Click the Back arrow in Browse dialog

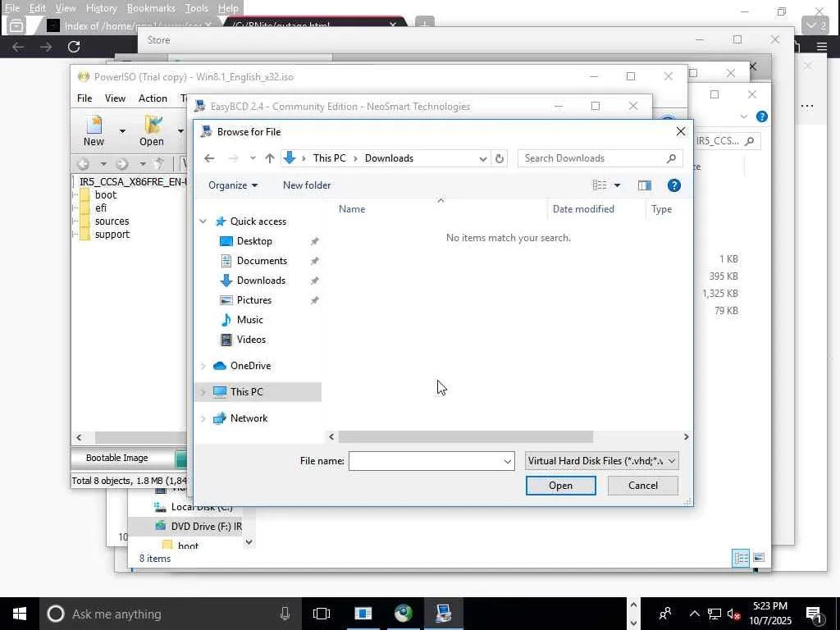pyautogui.click(x=209, y=158)
